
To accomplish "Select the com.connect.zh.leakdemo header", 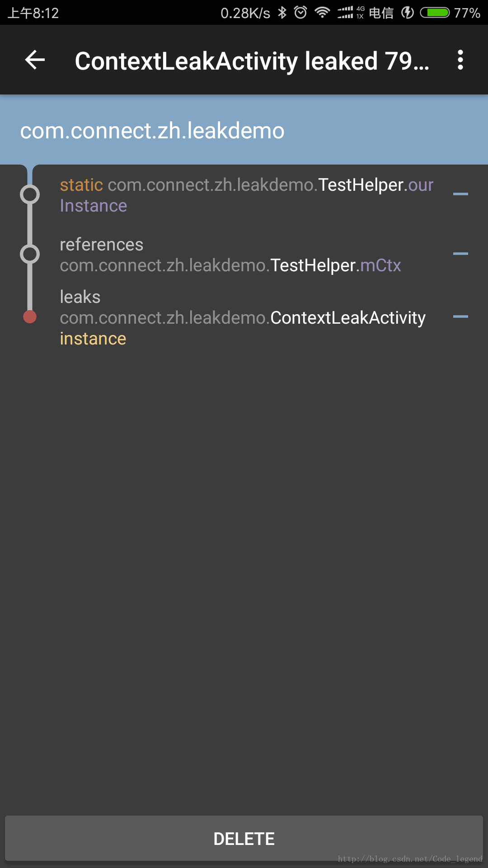I will [152, 131].
